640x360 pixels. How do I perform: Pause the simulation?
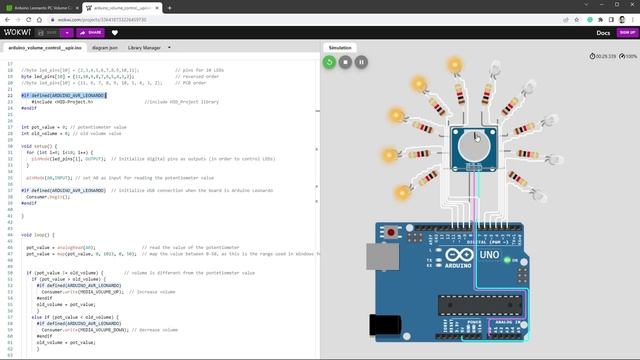pos(361,62)
